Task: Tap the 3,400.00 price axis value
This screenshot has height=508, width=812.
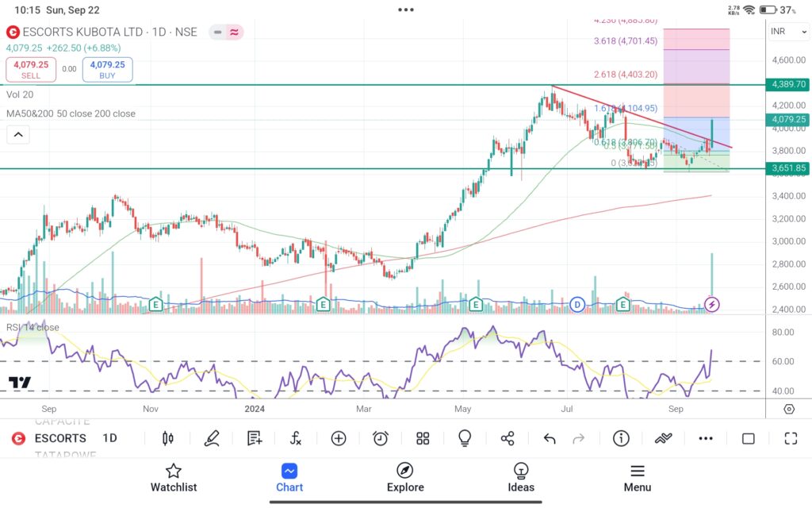Action: 789,196
